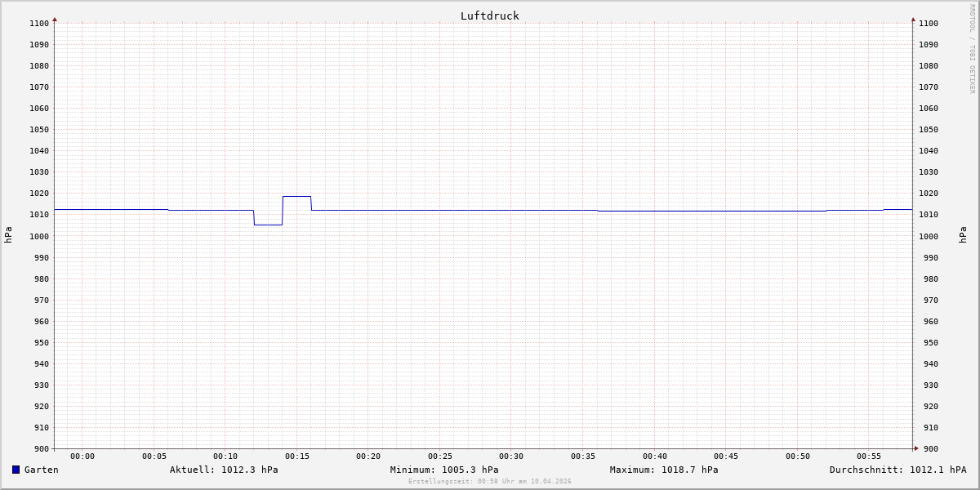Click the left axis 950 label

tap(42, 342)
